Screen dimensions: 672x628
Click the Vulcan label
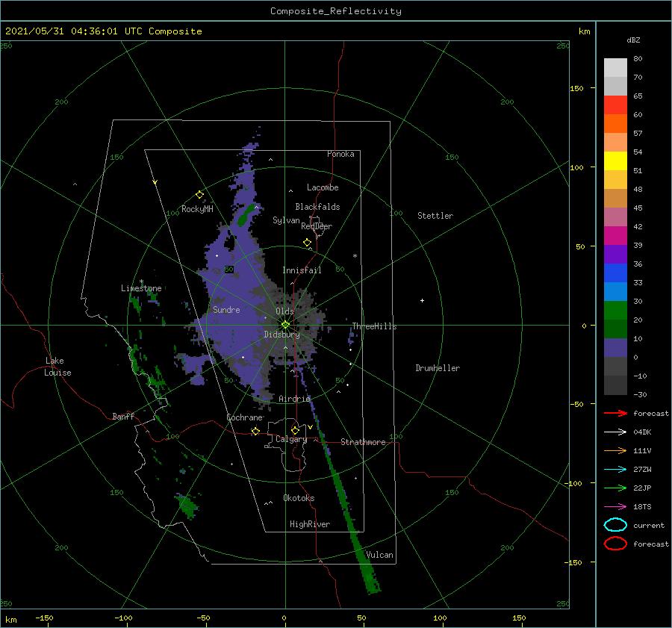[x=380, y=555]
